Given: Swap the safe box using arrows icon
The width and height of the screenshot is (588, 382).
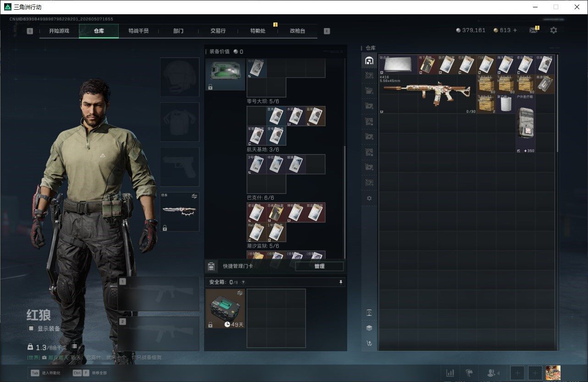Looking at the screenshot, I should [x=239, y=293].
